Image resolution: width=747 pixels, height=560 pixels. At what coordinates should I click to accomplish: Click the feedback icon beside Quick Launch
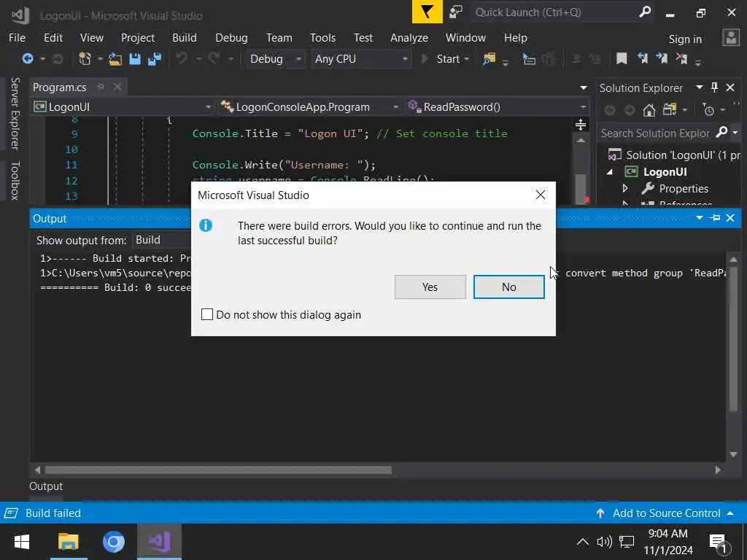click(x=456, y=12)
